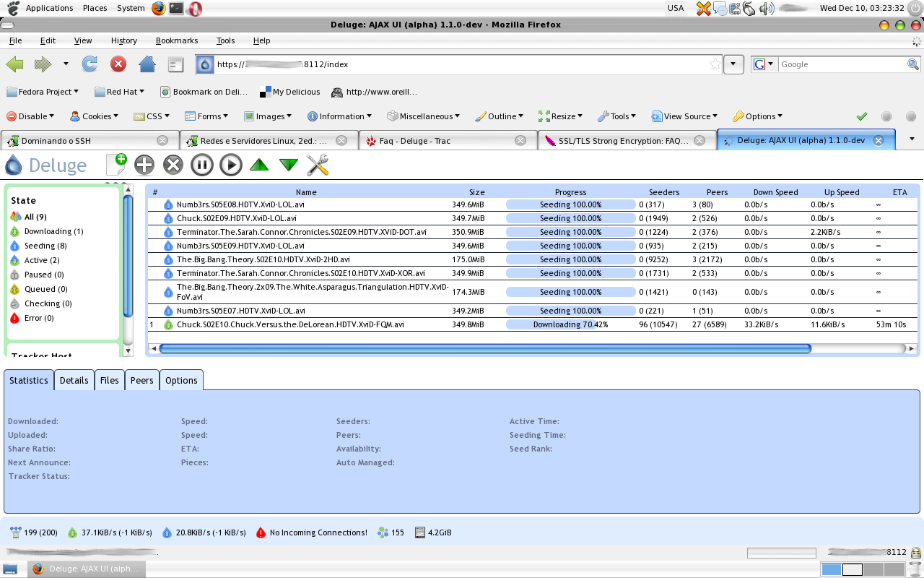The image size is (924, 578).
Task: Open the Options tab in torrent info panel
Action: [181, 380]
